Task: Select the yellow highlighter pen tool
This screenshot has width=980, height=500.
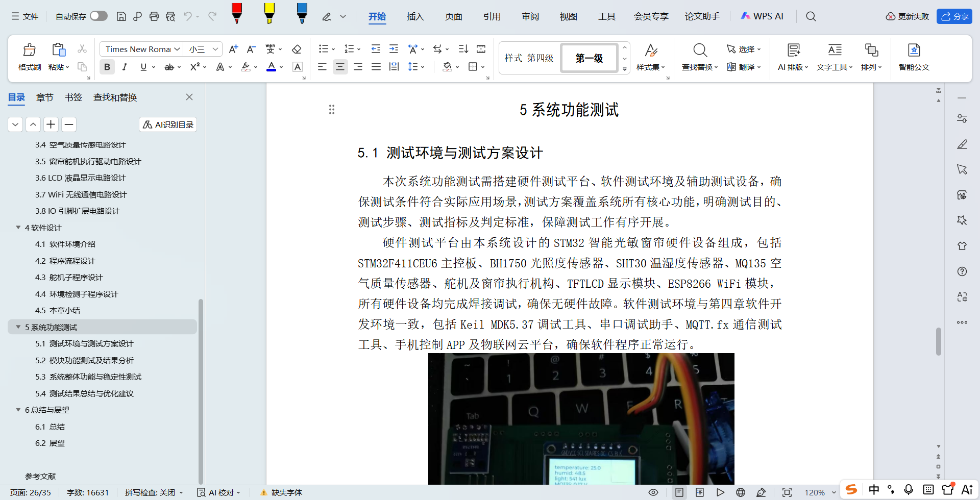Action: (269, 13)
